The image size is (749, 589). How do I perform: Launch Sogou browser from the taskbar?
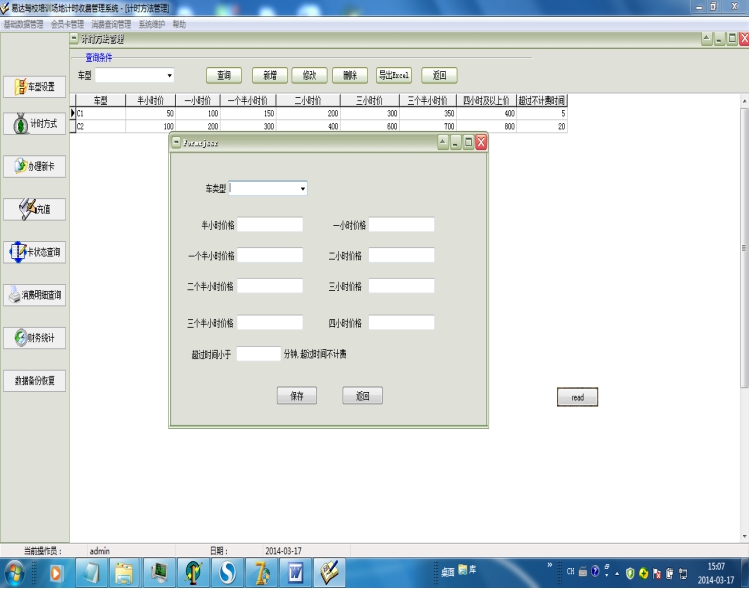tap(227, 572)
